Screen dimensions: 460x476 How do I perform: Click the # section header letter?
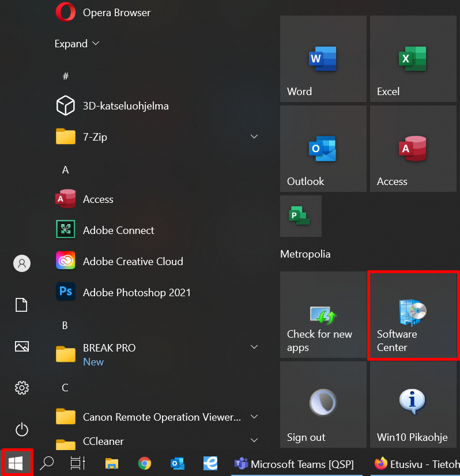[x=66, y=76]
